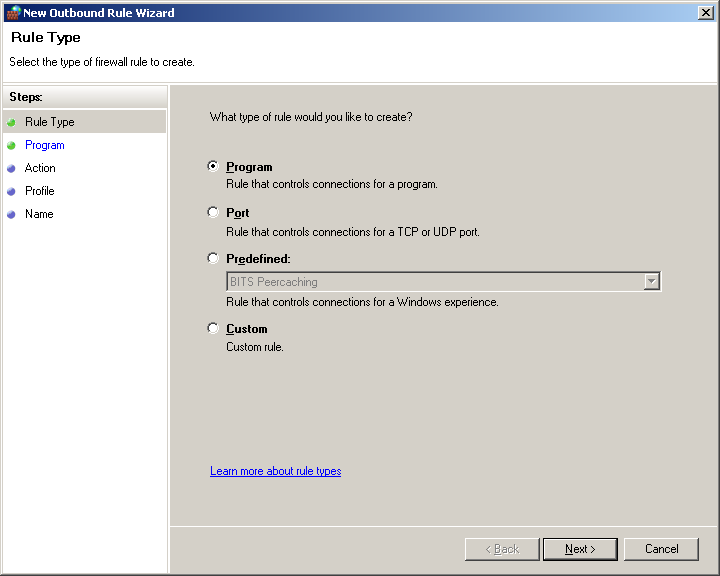Open the BITS Peercaching dropdown arrow
Viewport: 720px width, 576px height.
(x=651, y=281)
